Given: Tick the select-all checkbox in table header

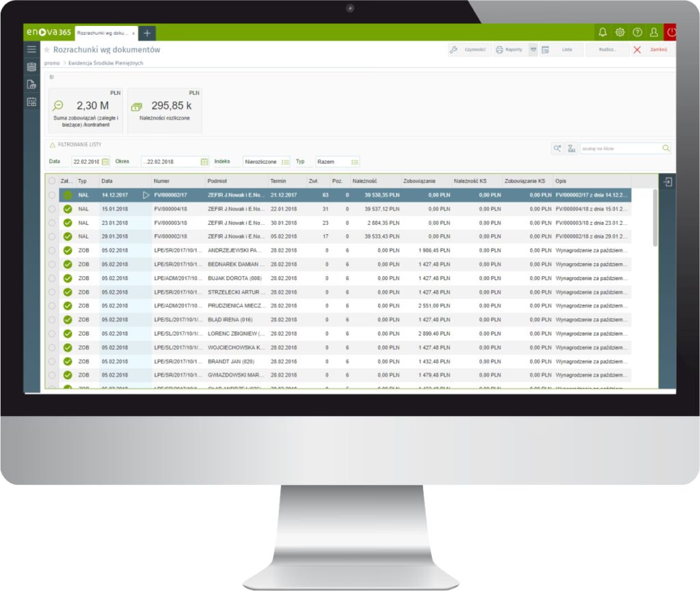Looking at the screenshot, I should [x=51, y=181].
